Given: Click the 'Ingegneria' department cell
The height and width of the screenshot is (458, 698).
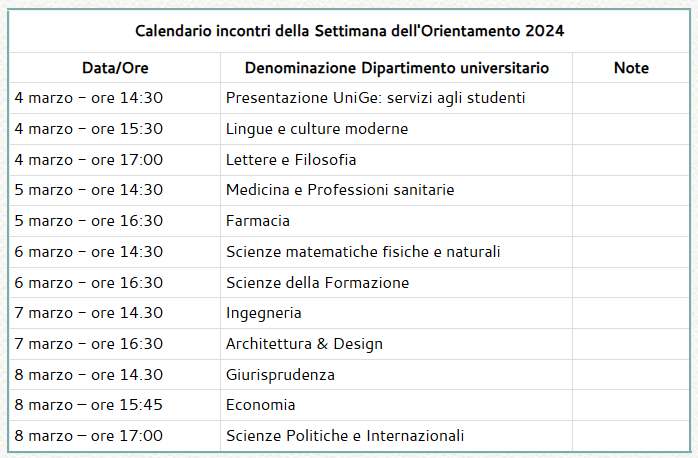Looking at the screenshot, I should point(264,313).
